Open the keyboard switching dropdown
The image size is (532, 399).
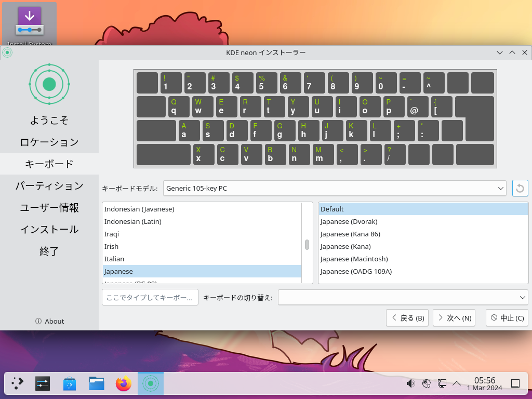(x=403, y=298)
